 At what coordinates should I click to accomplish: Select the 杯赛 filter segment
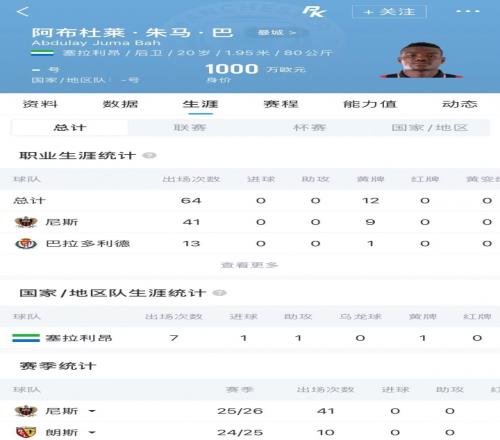(x=309, y=127)
